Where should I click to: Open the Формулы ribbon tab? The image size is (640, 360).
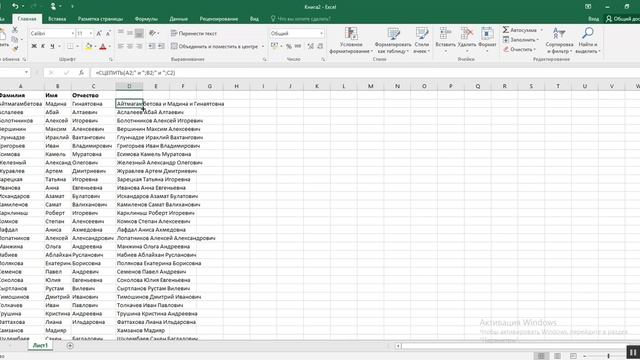[x=146, y=19]
